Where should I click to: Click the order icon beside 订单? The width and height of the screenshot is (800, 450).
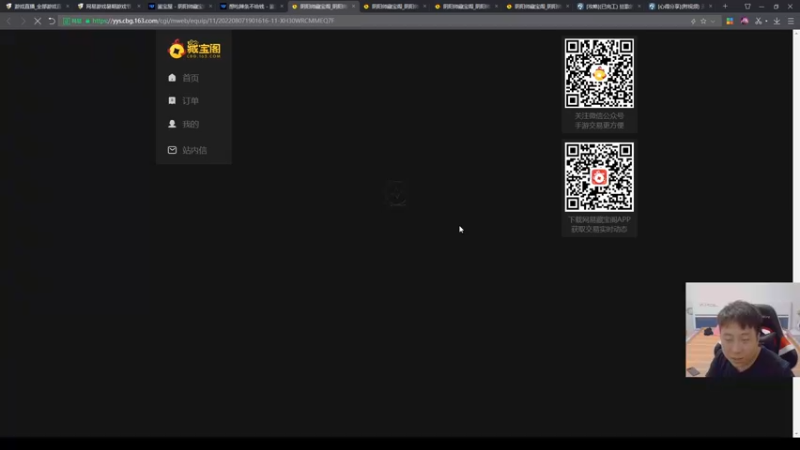point(172,101)
